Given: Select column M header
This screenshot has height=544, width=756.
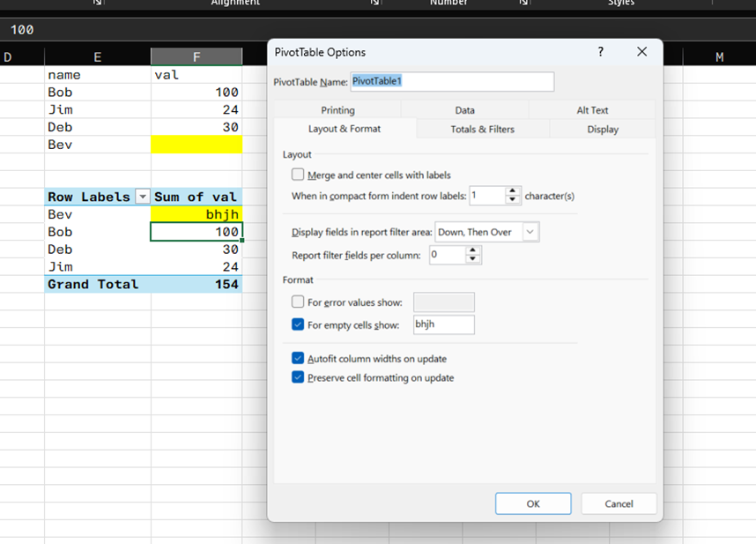Looking at the screenshot, I should [719, 57].
